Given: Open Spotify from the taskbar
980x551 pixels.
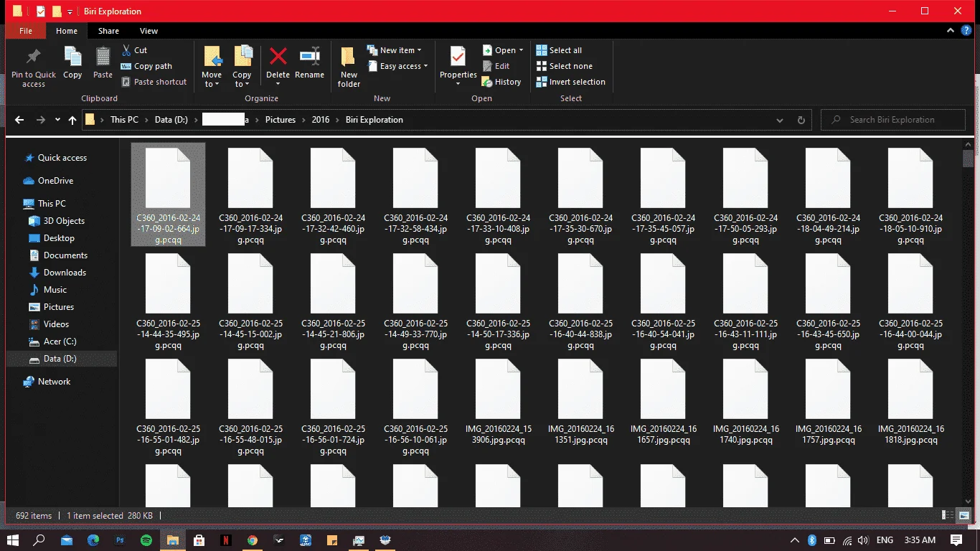Looking at the screenshot, I should (x=146, y=540).
